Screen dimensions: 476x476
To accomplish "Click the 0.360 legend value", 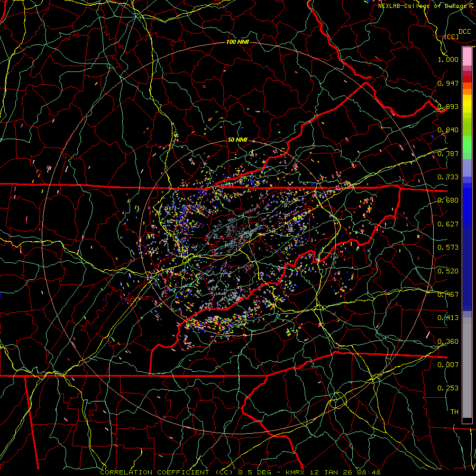I will pos(448,342).
